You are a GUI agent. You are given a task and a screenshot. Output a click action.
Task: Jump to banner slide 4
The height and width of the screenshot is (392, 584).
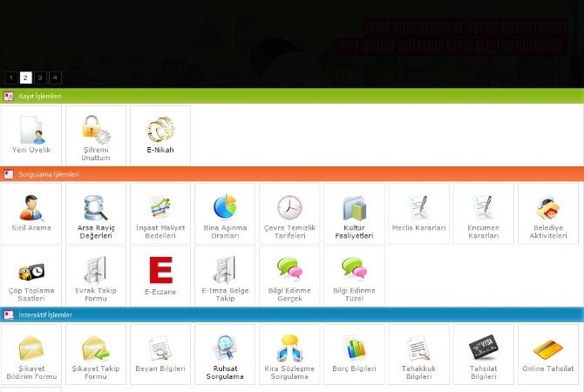click(x=55, y=78)
